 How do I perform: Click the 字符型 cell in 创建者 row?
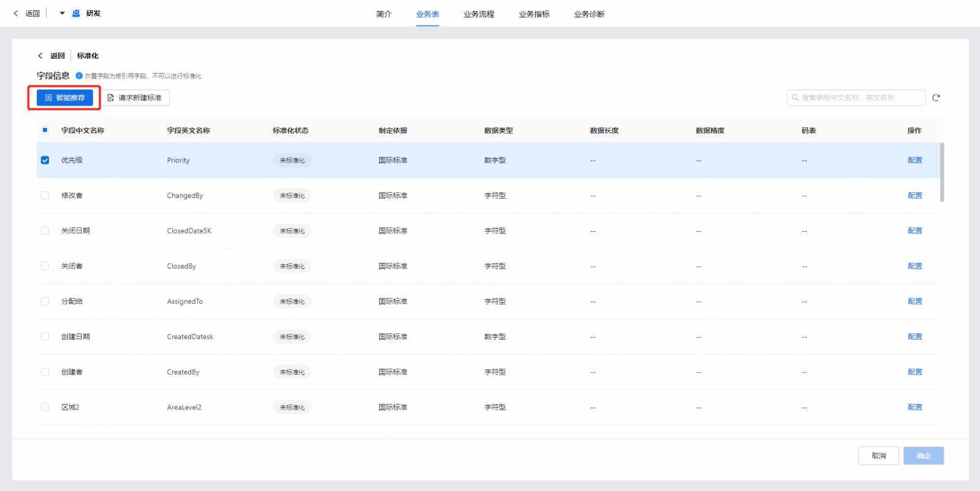[495, 372]
